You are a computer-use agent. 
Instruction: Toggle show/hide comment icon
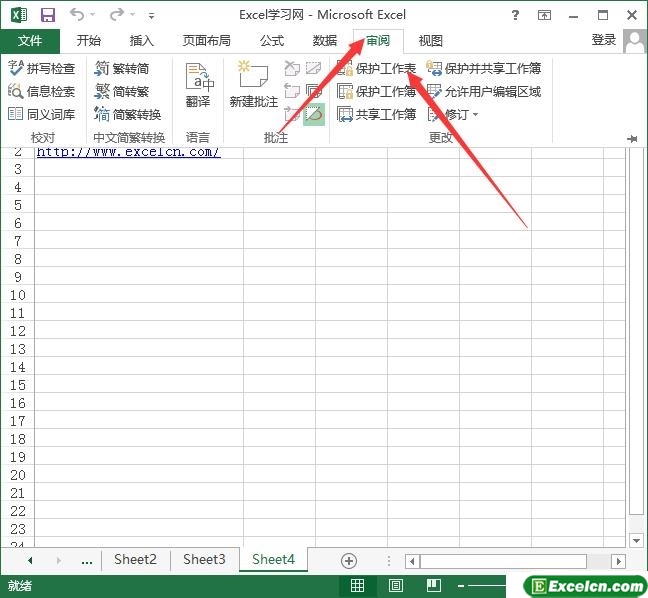click(314, 68)
